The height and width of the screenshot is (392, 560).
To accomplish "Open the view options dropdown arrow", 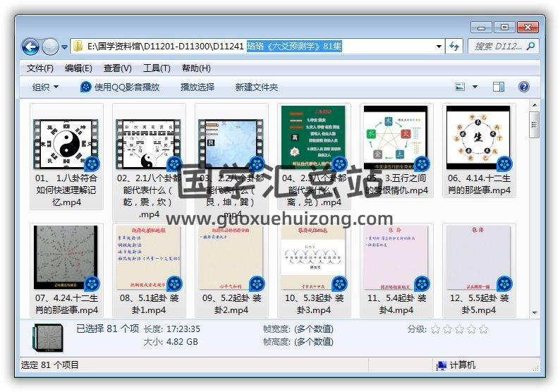I will click(475, 87).
